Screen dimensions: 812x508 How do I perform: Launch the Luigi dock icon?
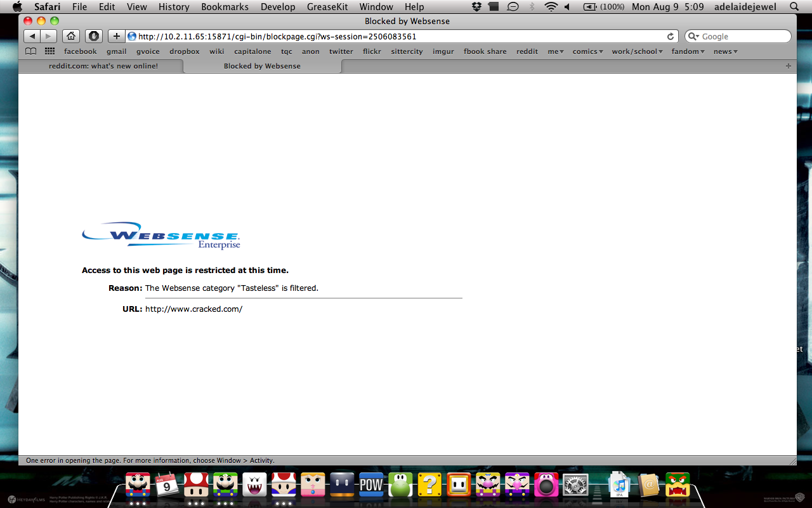click(225, 485)
